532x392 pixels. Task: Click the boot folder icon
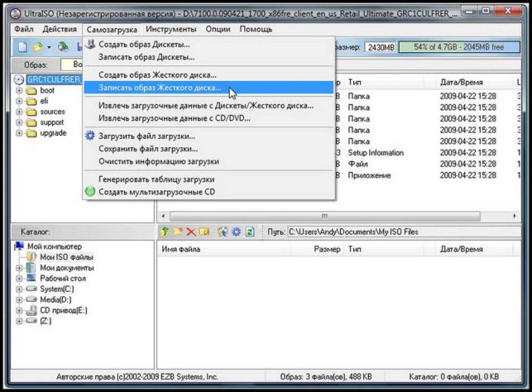31,90
